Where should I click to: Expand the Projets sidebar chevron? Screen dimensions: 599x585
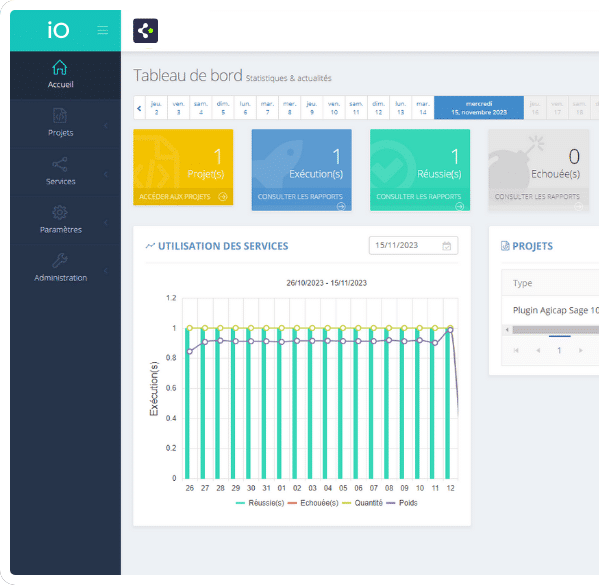coord(106,126)
